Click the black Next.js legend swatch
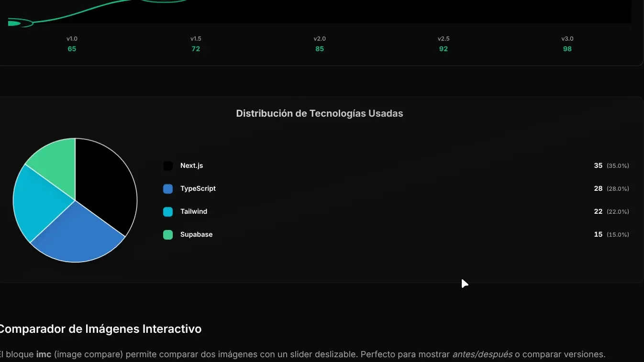 [168, 166]
